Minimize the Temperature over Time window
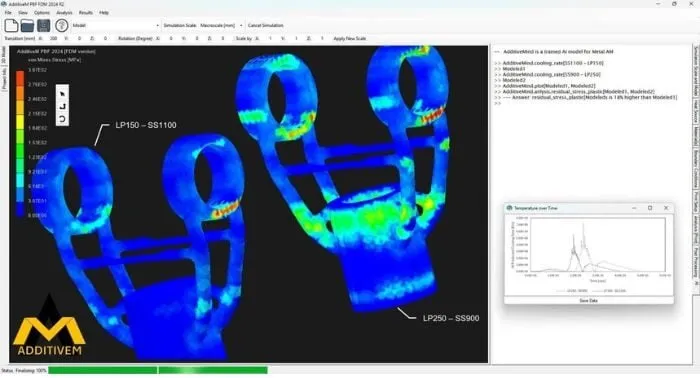This screenshot has width=700, height=378. point(634,208)
